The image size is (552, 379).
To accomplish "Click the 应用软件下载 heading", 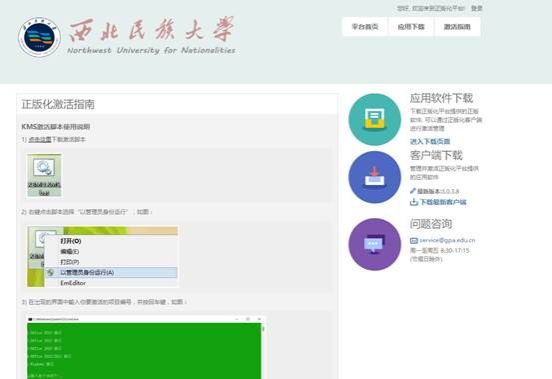I will click(441, 98).
